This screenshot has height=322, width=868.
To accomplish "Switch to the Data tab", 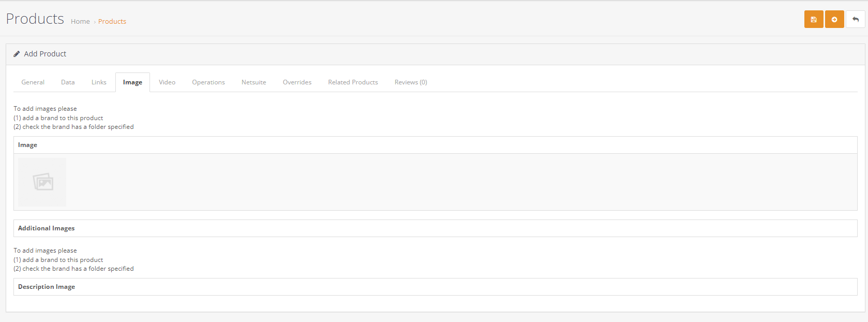I will (x=68, y=82).
